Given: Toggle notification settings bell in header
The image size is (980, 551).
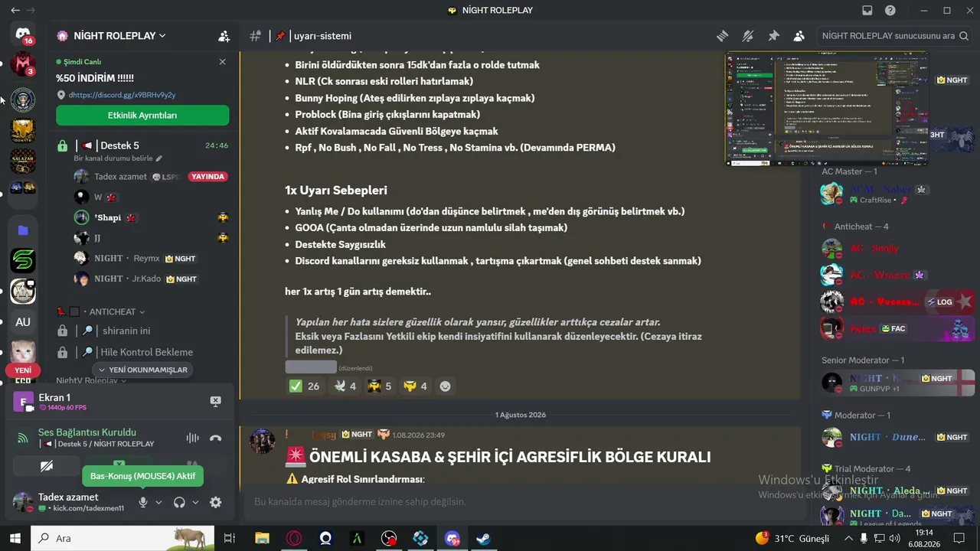Looking at the screenshot, I should point(748,36).
